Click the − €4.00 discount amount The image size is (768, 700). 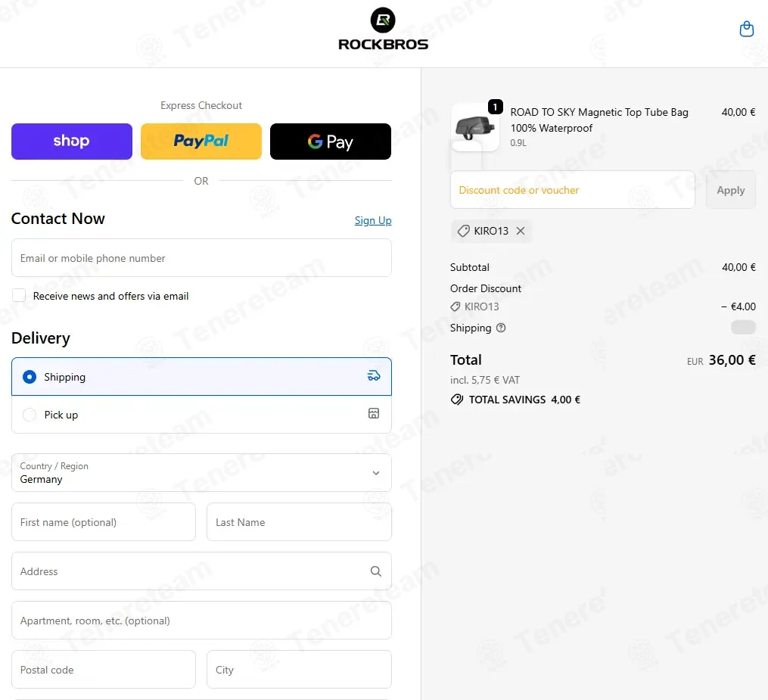coord(738,306)
